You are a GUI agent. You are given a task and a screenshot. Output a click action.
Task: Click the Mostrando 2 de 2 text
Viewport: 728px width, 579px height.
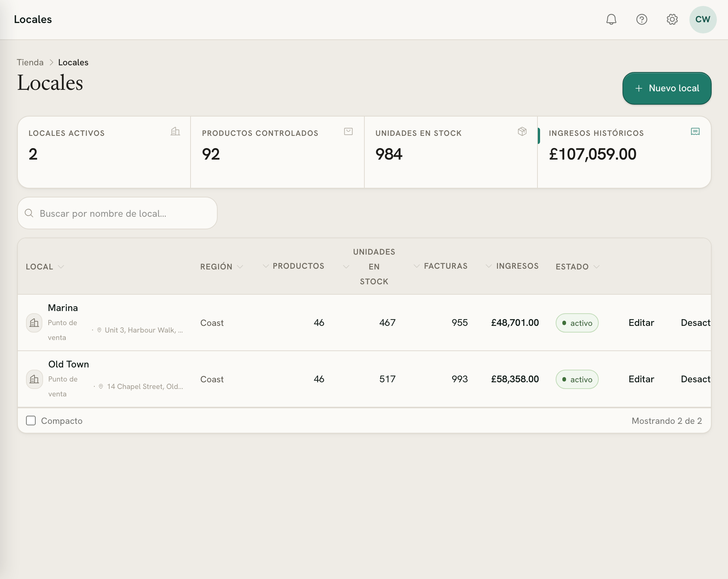[667, 421]
